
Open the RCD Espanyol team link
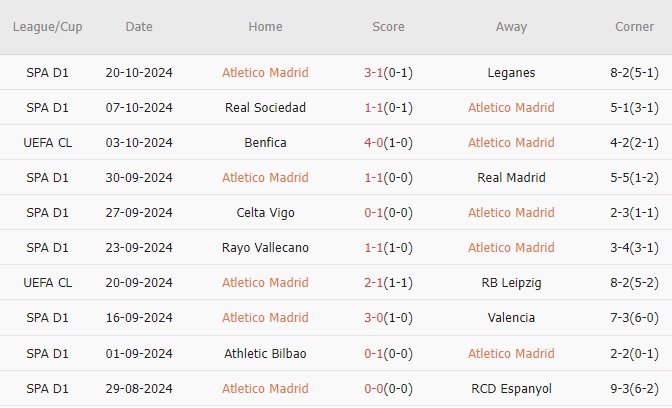pyautogui.click(x=511, y=388)
